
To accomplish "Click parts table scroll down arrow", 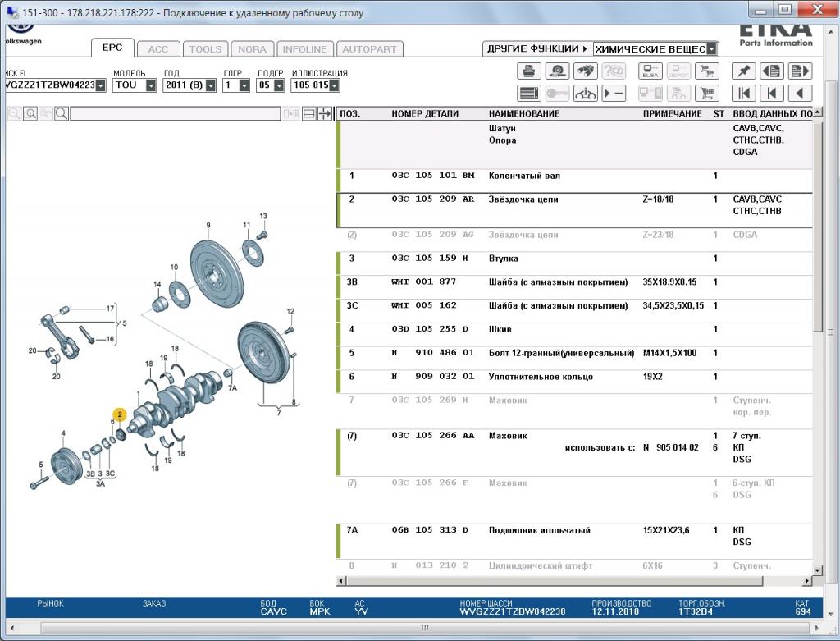I will click(x=817, y=570).
